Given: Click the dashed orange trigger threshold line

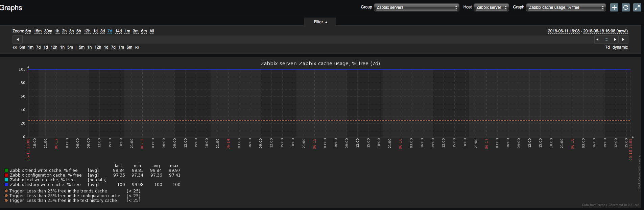Looking at the screenshot, I should pos(329,120).
